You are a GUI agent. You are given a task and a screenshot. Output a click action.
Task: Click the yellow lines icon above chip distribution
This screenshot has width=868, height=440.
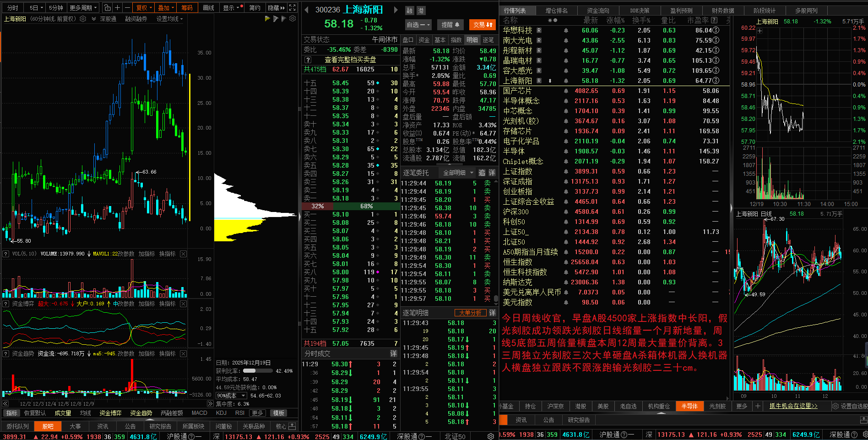point(267,19)
